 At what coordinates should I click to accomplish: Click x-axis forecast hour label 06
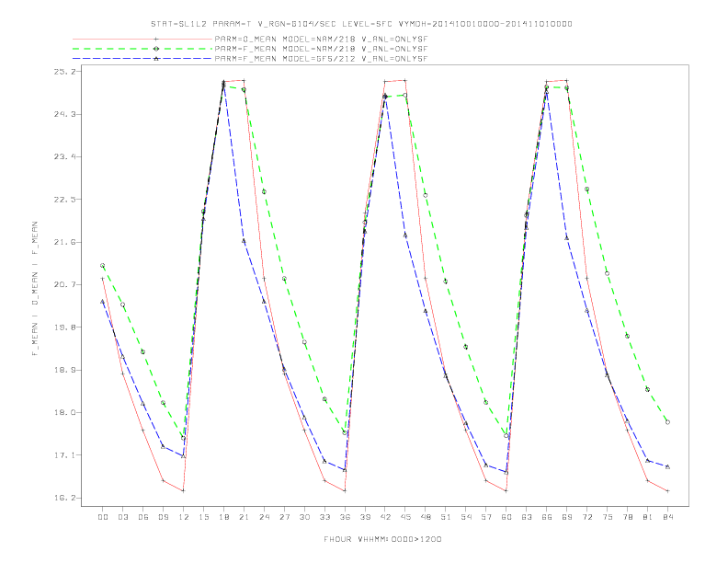click(x=143, y=517)
